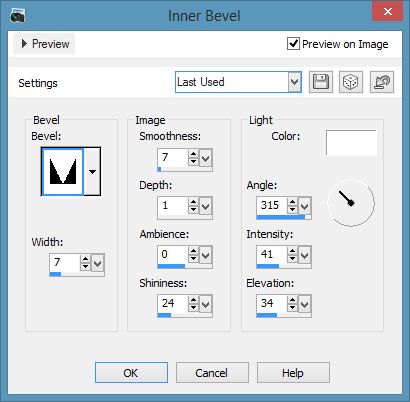Viewport: 410px width, 402px height.
Task: Expand the Preview disclosure triangle
Action: tap(24, 43)
